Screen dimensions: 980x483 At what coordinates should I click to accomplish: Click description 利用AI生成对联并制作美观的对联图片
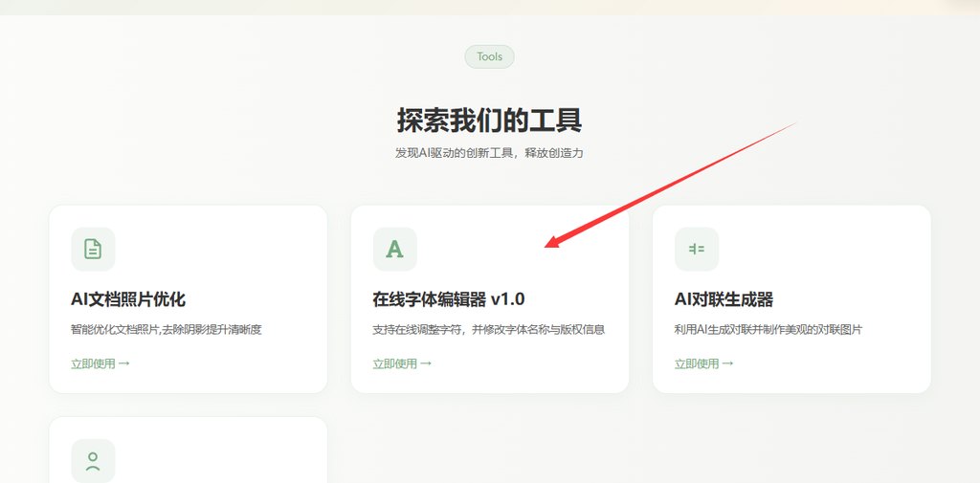768,330
